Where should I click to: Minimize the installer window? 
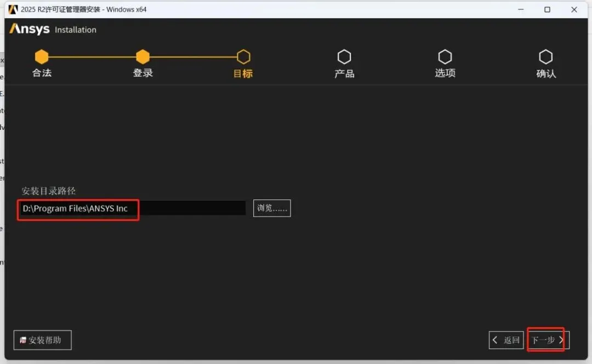click(521, 9)
